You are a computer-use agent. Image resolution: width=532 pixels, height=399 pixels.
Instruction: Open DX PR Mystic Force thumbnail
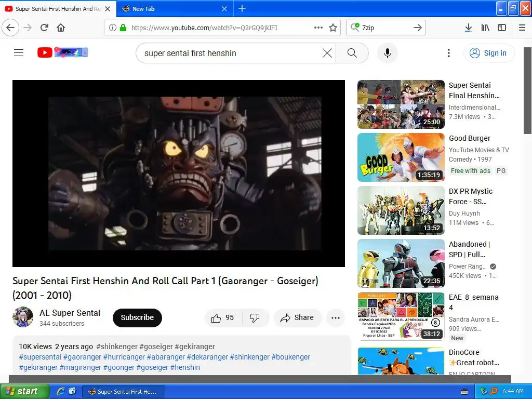coord(401,210)
